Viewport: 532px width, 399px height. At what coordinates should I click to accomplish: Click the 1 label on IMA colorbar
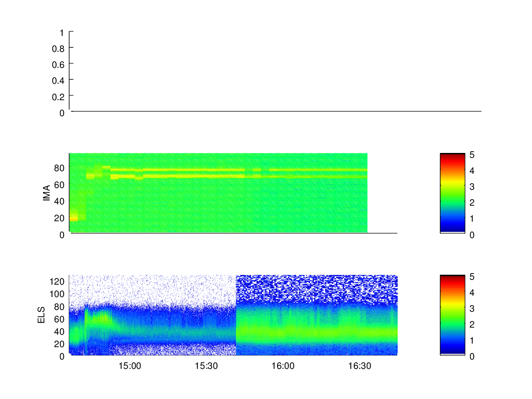(472, 219)
